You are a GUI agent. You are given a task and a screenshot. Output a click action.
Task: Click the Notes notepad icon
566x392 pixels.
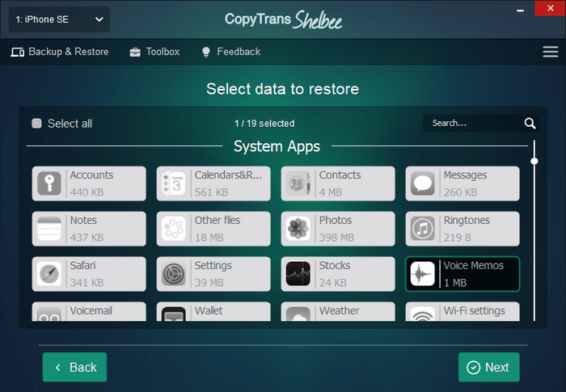49,229
